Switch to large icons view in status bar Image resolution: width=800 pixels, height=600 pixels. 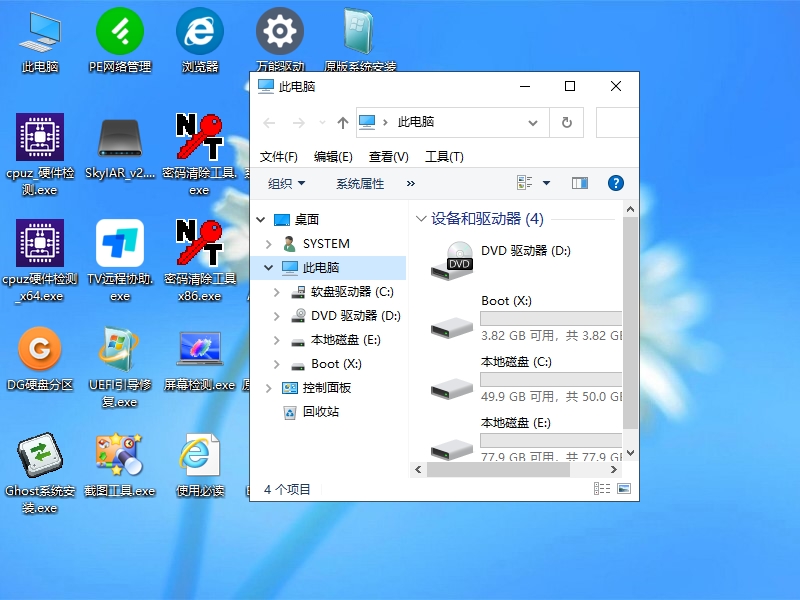pos(624,489)
